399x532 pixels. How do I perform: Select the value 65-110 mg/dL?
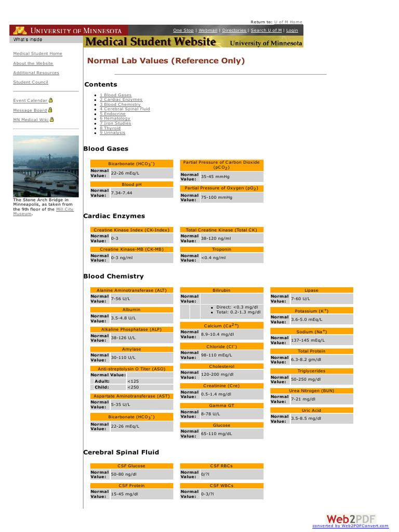(217, 434)
